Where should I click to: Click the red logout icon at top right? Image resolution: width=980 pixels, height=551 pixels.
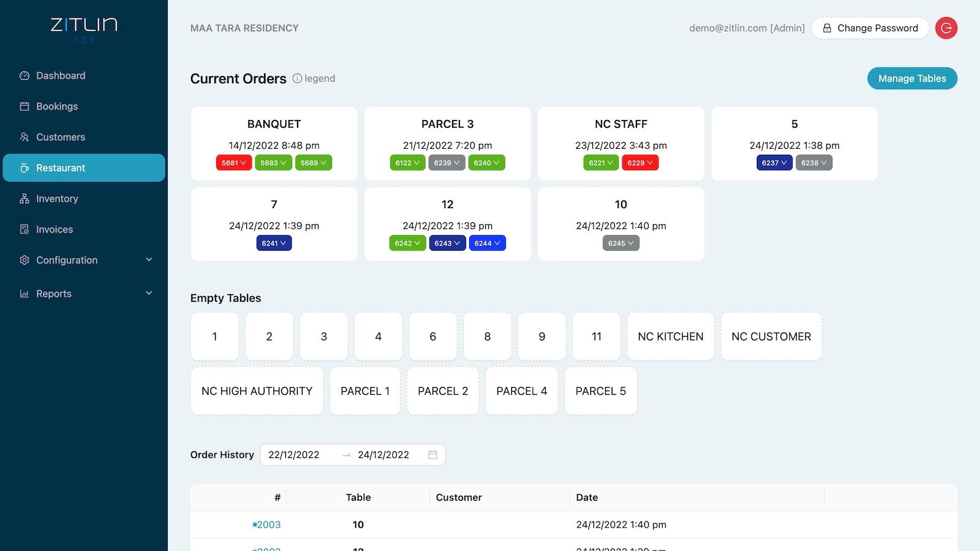(x=946, y=28)
